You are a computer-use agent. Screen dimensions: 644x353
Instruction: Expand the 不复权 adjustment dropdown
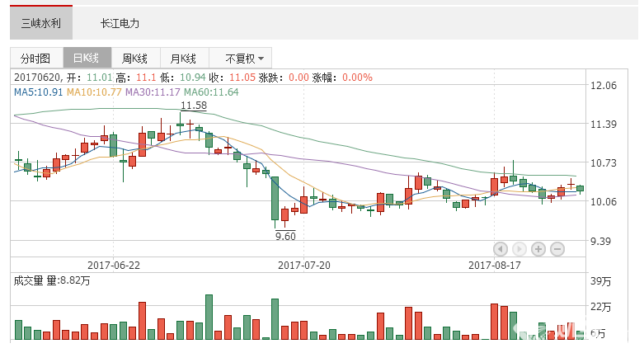[x=241, y=58]
